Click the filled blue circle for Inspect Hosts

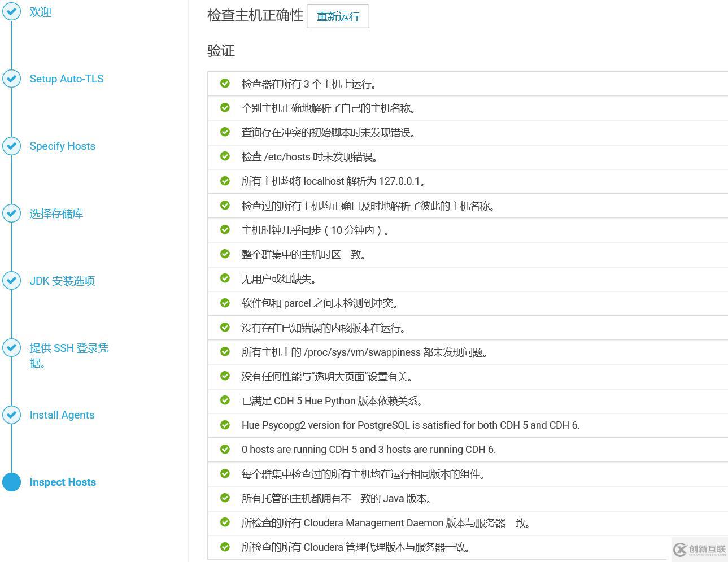[x=11, y=482]
